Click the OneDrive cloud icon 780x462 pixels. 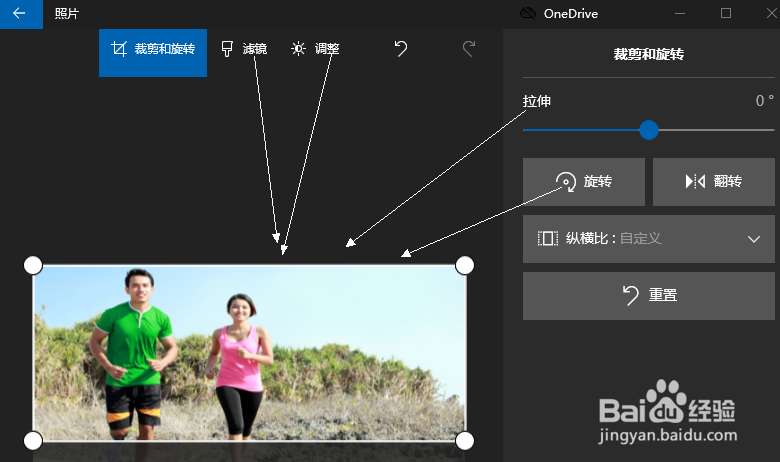[x=528, y=13]
